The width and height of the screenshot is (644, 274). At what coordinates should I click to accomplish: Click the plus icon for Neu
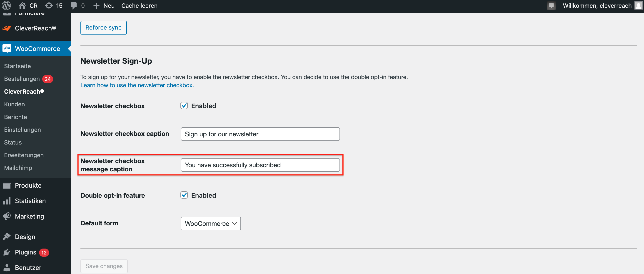point(96,5)
